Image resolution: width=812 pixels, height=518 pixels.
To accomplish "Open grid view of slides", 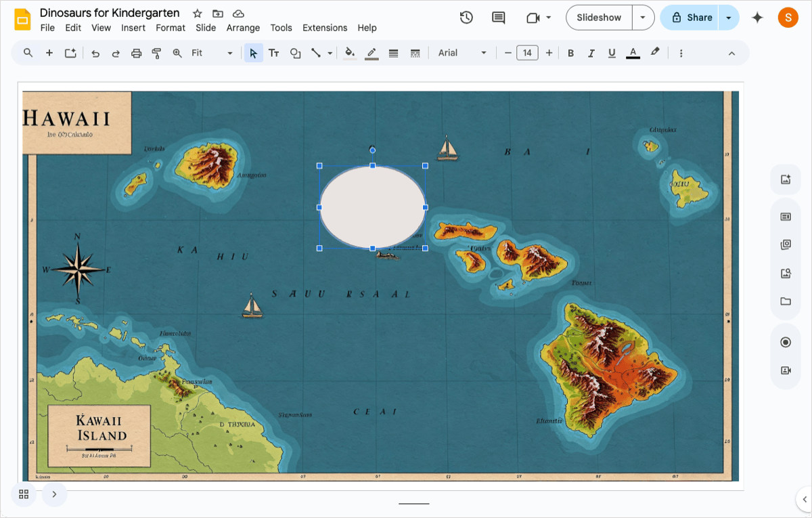I will tap(24, 494).
